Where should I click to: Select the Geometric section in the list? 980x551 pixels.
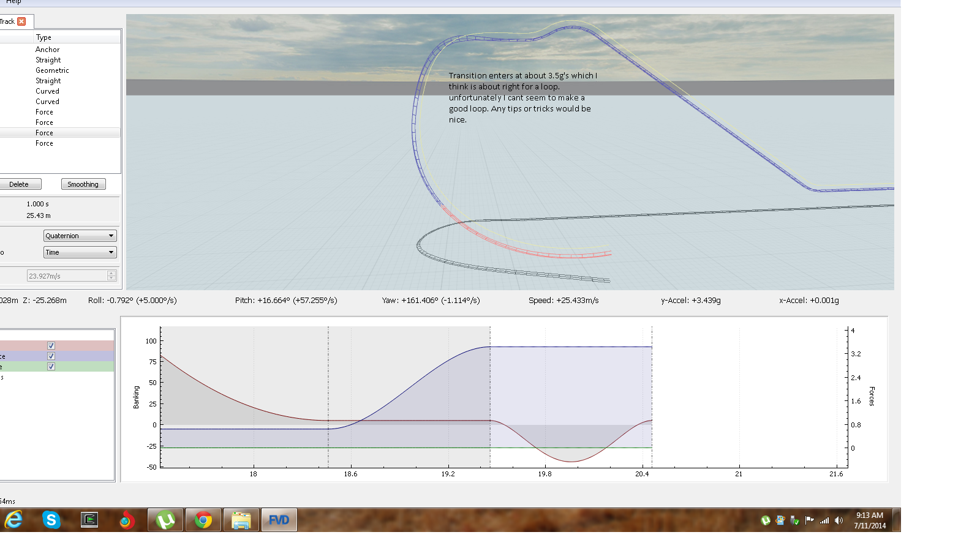[52, 70]
